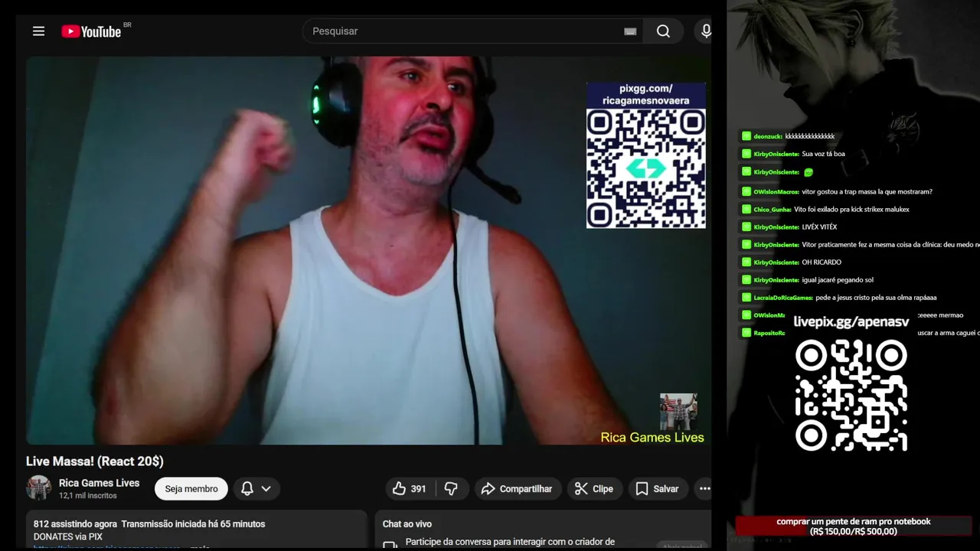Click the green badge beside deonzuck
This screenshot has width=980, height=551.
pos(746,136)
